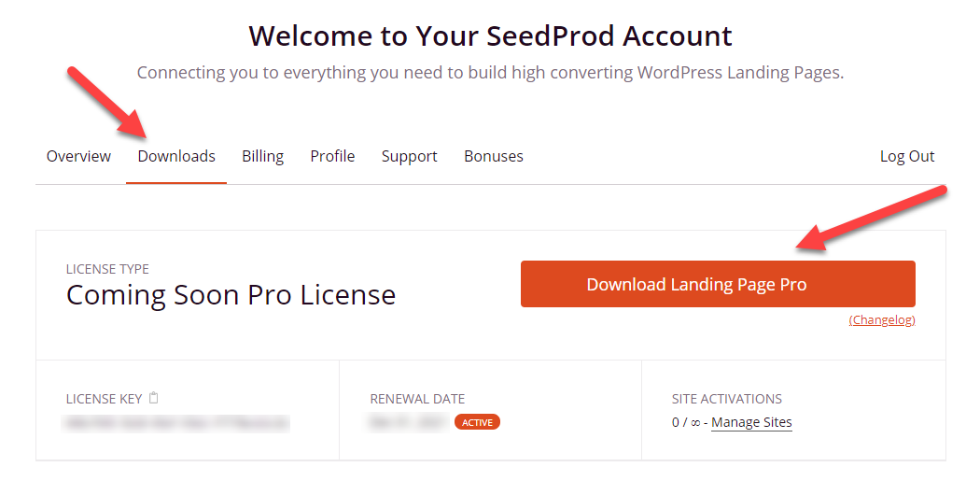Go to the Profile tab

[x=332, y=156]
